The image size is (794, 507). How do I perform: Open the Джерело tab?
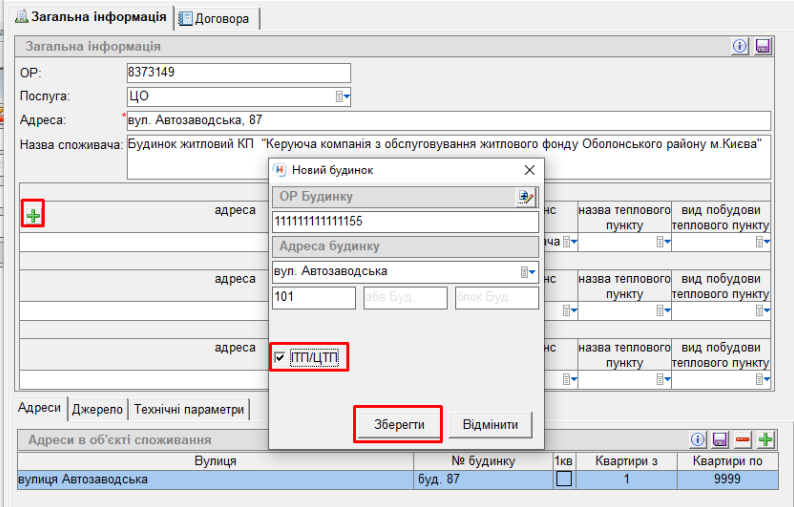97,409
